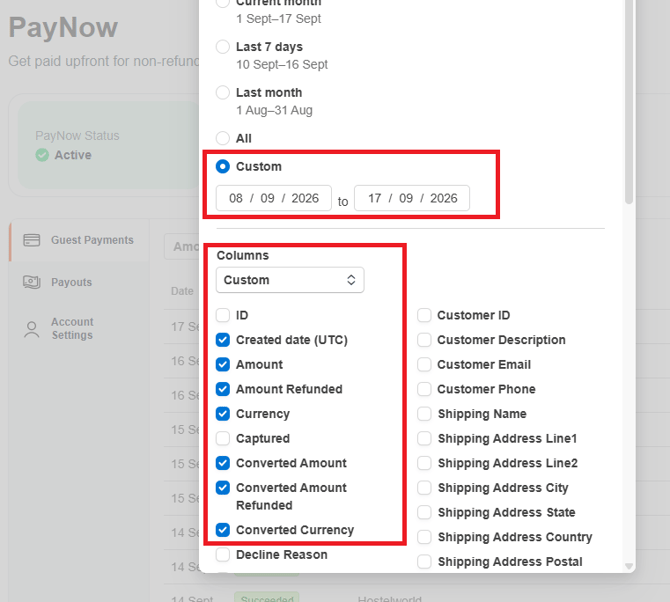Tick the Shipping Address Line2 checkbox
The height and width of the screenshot is (602, 670).
(424, 463)
